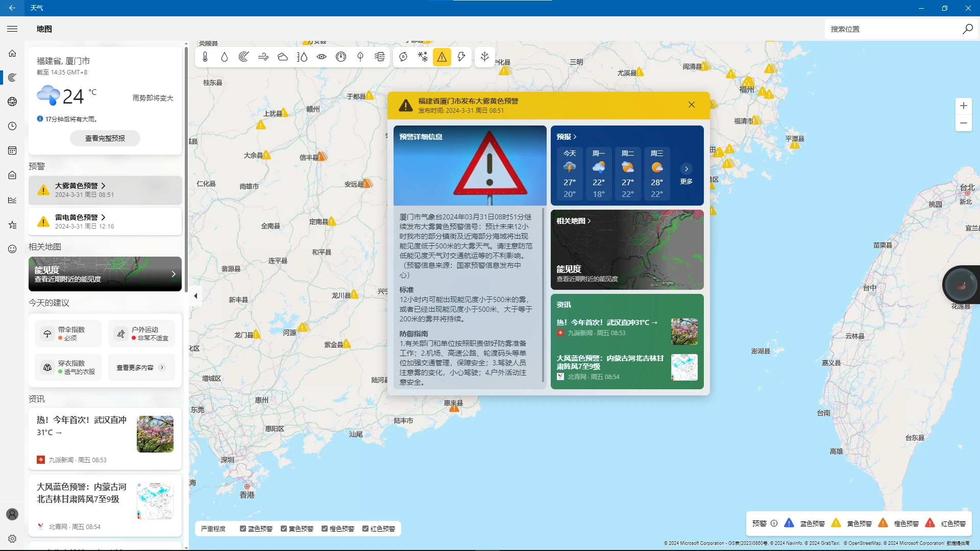
Task: Zoom out the map with minus button
Action: coord(964,123)
